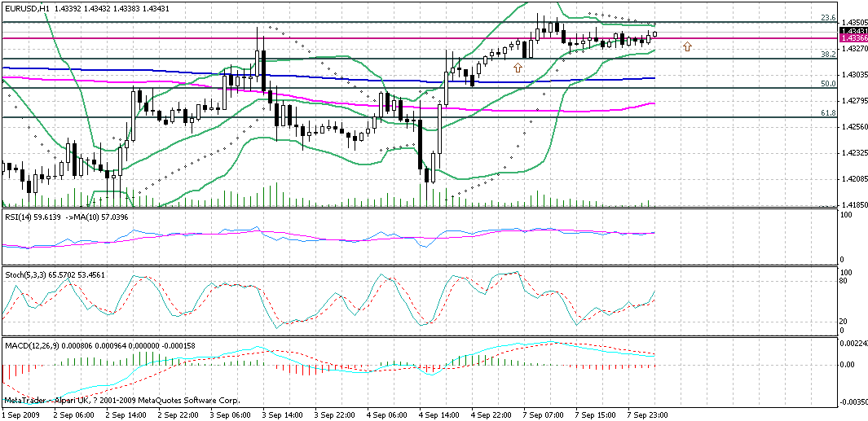
Task: Click the EURUSD,H1 chart title label
Action: pos(27,7)
